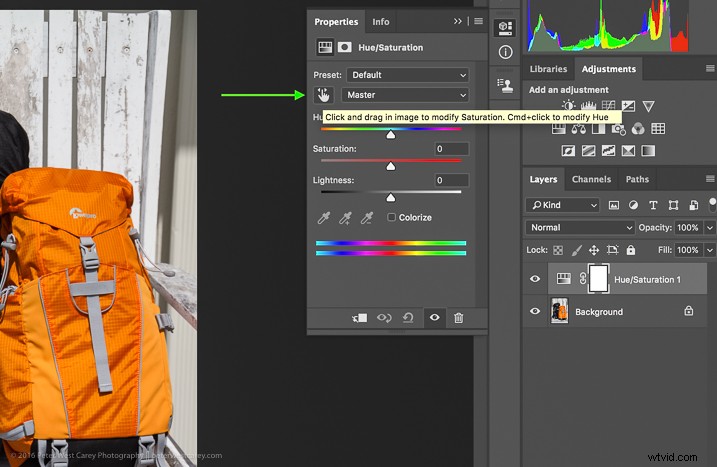Enable the Colorize checkbox
The height and width of the screenshot is (467, 717).
coord(391,217)
